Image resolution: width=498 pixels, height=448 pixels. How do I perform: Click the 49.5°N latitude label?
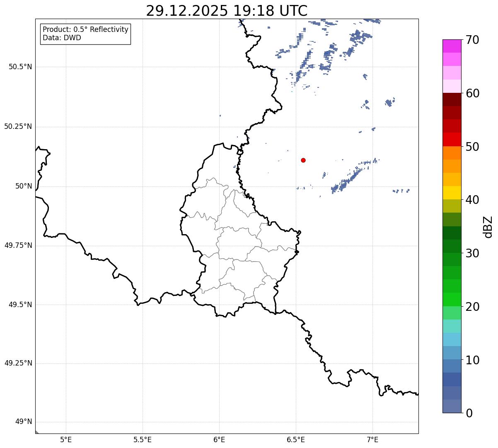point(20,305)
